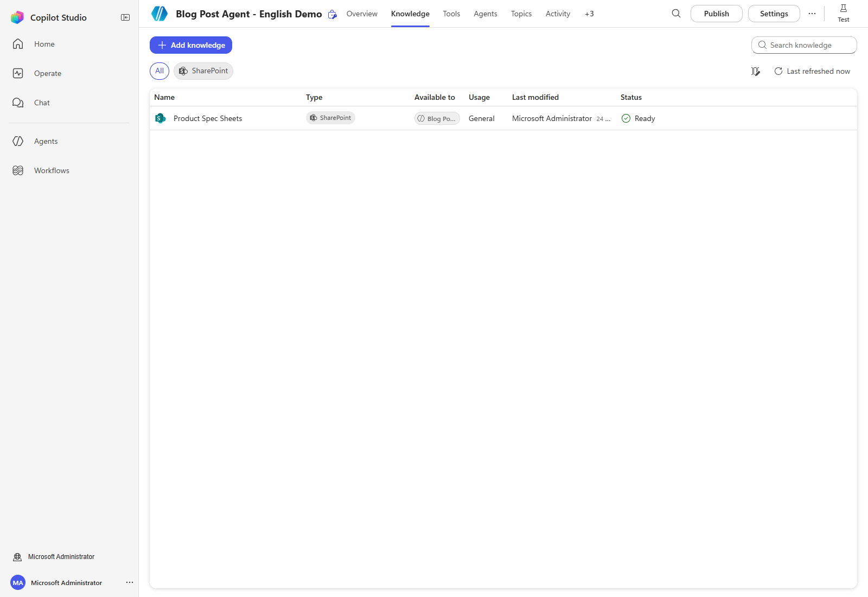The width and height of the screenshot is (868, 597).
Task: Open the top bar more options ellipsis
Action: (x=812, y=14)
